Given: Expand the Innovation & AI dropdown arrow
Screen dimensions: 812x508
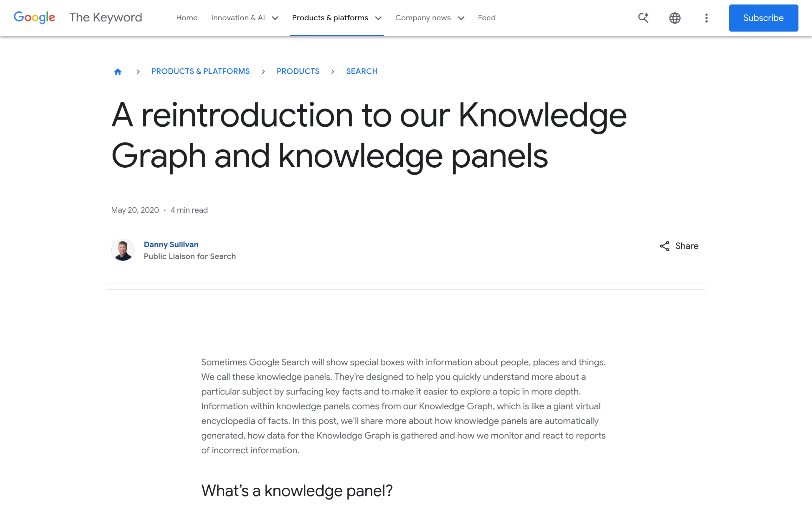Looking at the screenshot, I should click(275, 18).
